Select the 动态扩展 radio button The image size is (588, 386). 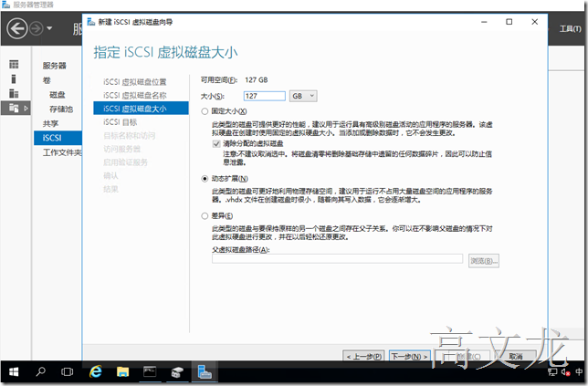pos(205,179)
